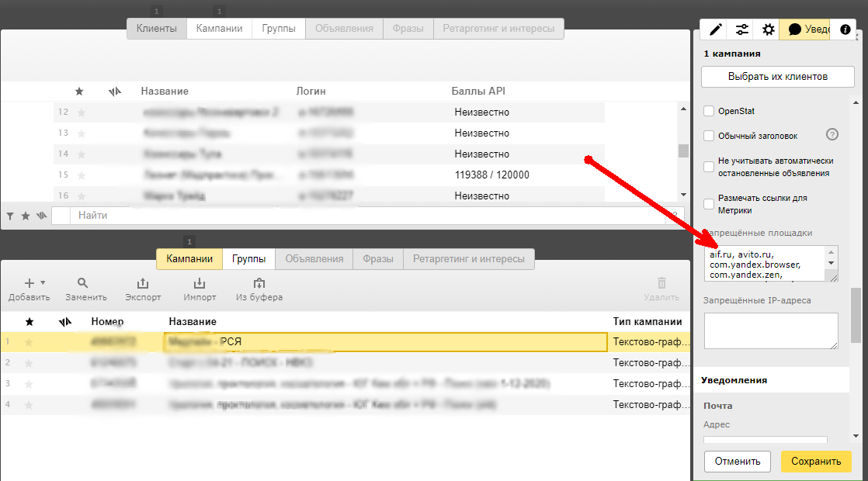Viewport: 868px width, 481px height.
Task: Click the filter funnel icon beside Найти field
Action: (10, 216)
